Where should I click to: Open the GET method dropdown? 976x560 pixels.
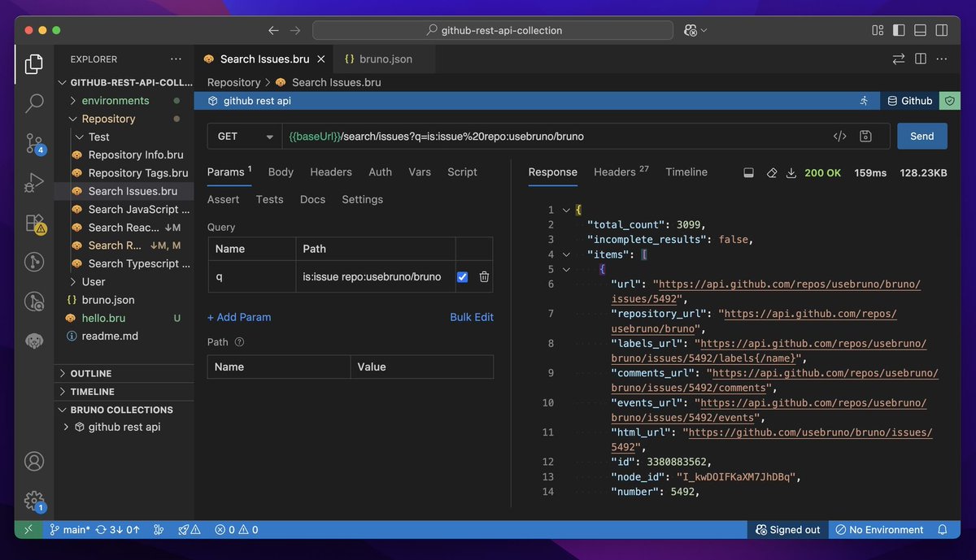point(245,136)
